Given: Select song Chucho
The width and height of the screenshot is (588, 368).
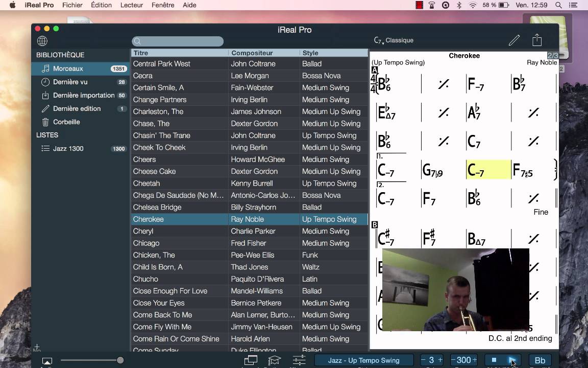Looking at the screenshot, I should [250, 279].
